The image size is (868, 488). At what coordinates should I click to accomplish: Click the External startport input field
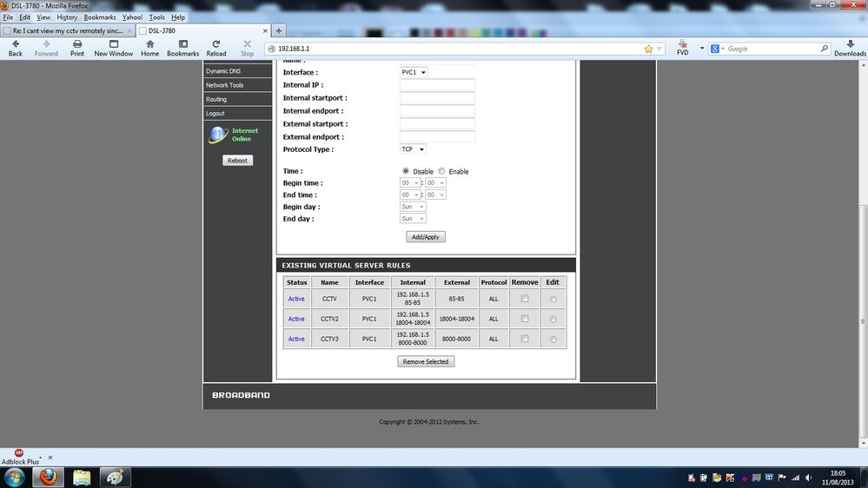(x=437, y=124)
